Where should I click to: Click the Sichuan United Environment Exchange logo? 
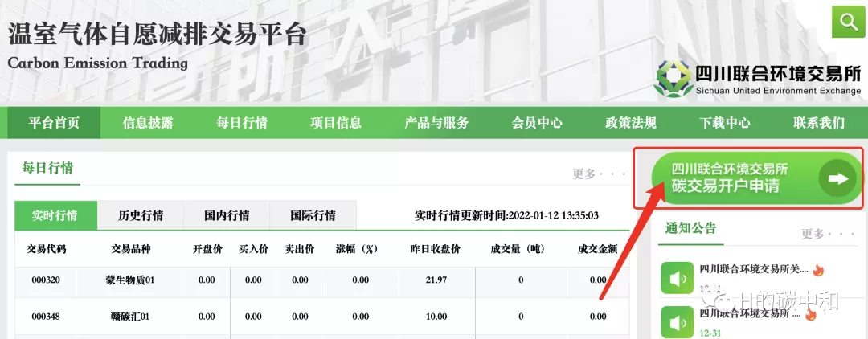click(759, 80)
